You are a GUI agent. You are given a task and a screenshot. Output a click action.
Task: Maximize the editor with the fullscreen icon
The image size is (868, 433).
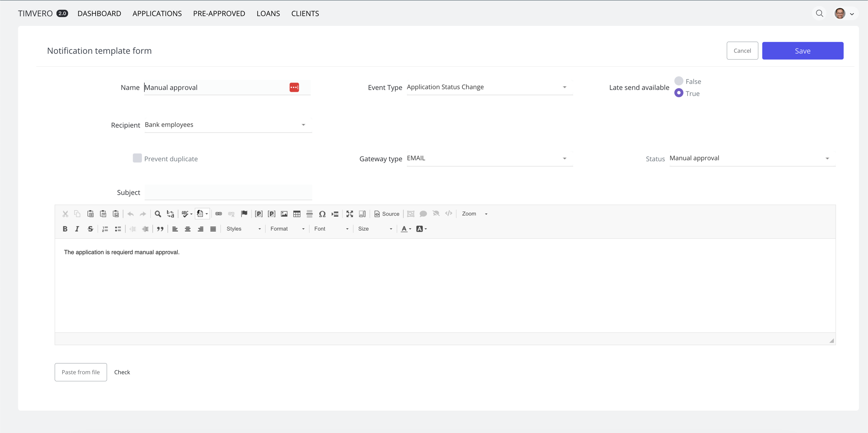coord(350,214)
